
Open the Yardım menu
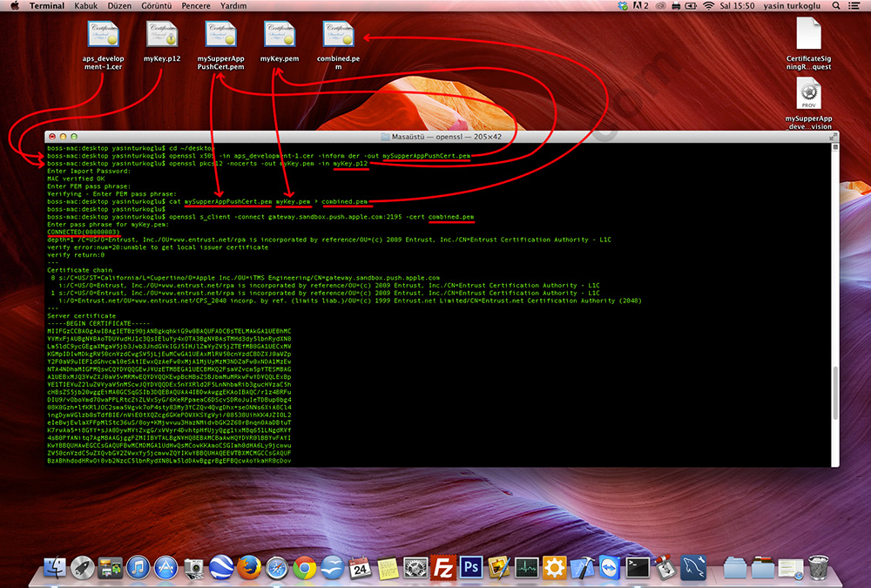(233, 5)
